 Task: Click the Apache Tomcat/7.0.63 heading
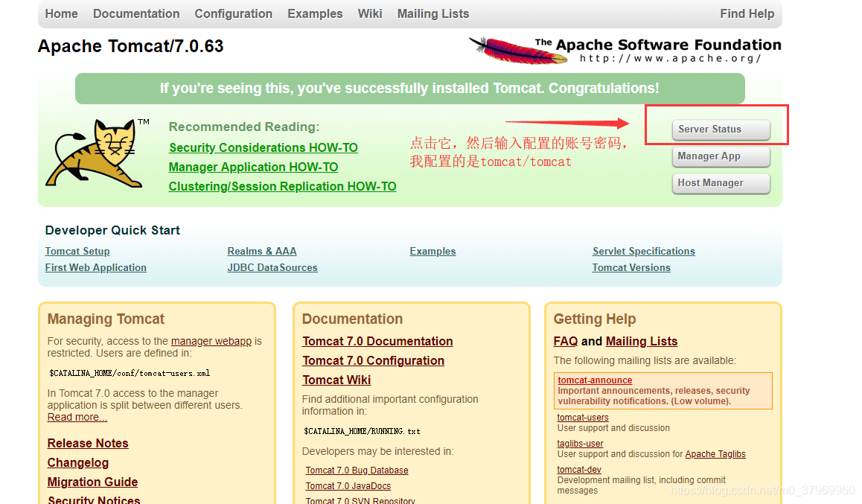click(x=131, y=46)
